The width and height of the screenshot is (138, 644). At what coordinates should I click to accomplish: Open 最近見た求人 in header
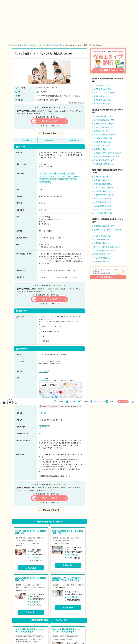[x=97, y=402]
